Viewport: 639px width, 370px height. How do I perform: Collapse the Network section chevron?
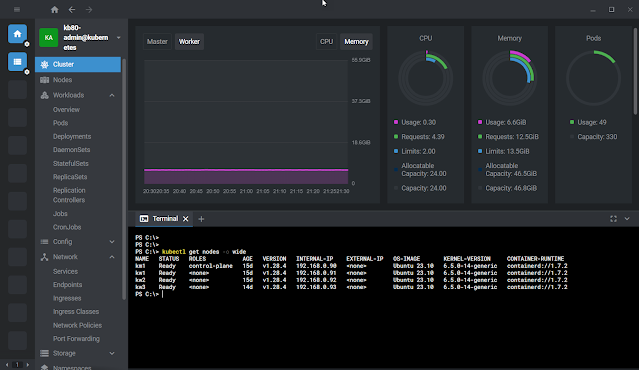coord(112,257)
